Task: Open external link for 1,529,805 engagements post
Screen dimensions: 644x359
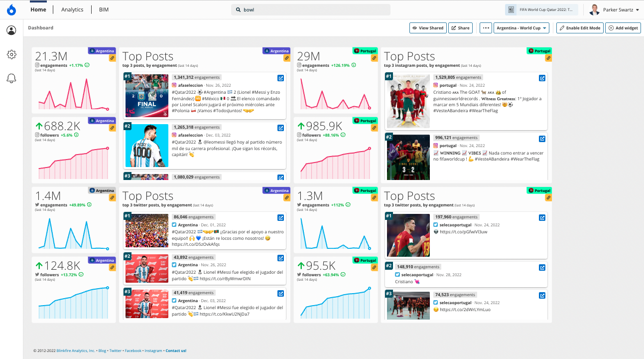Action: click(542, 78)
